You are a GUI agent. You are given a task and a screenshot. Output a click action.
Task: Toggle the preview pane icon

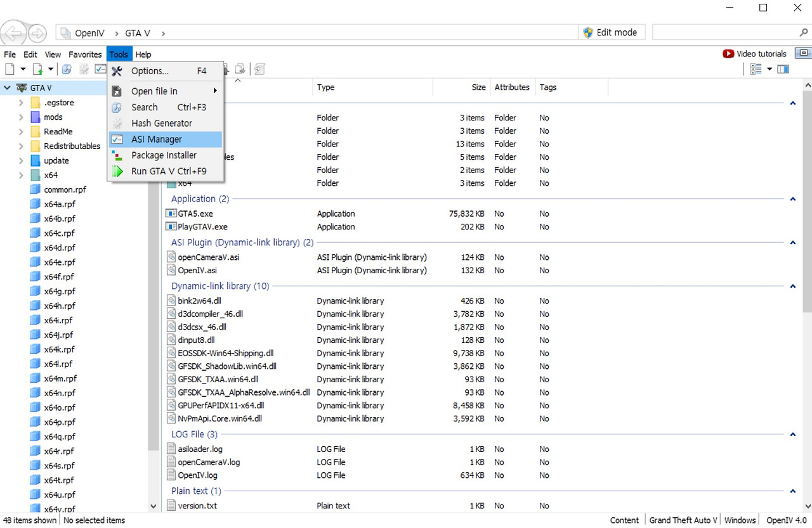[783, 69]
